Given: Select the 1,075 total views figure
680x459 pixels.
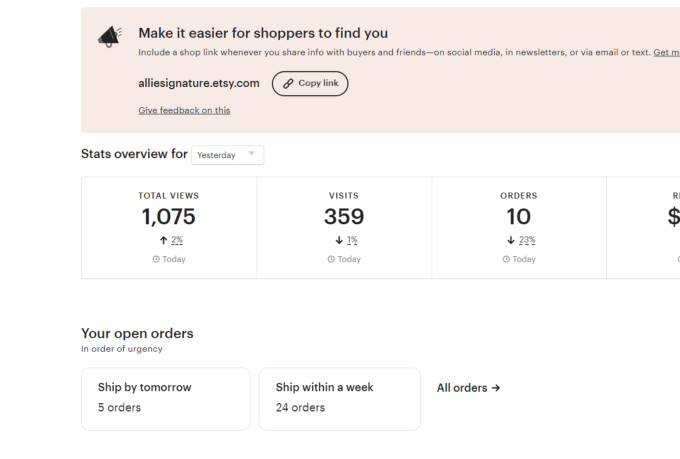Looking at the screenshot, I should pos(169,216).
